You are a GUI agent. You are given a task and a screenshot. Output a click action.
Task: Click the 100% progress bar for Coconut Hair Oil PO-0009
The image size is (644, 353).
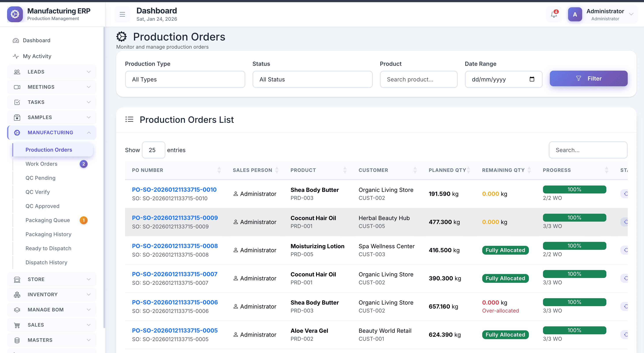(x=574, y=218)
